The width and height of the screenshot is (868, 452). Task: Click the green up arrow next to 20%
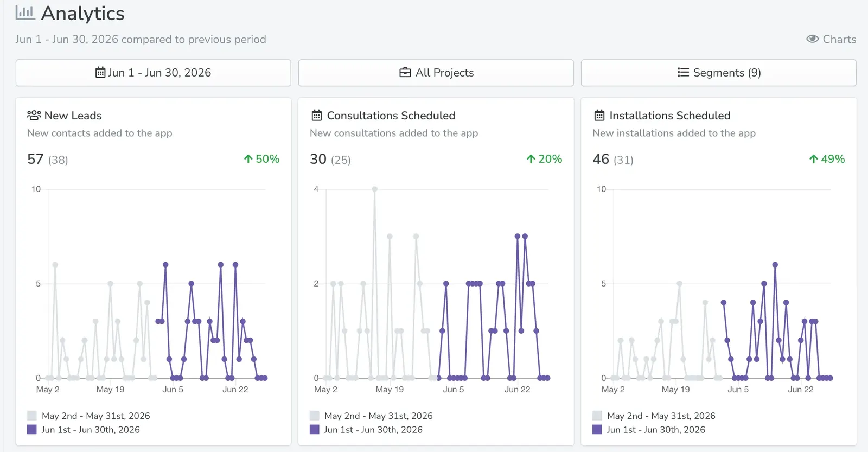pyautogui.click(x=531, y=159)
